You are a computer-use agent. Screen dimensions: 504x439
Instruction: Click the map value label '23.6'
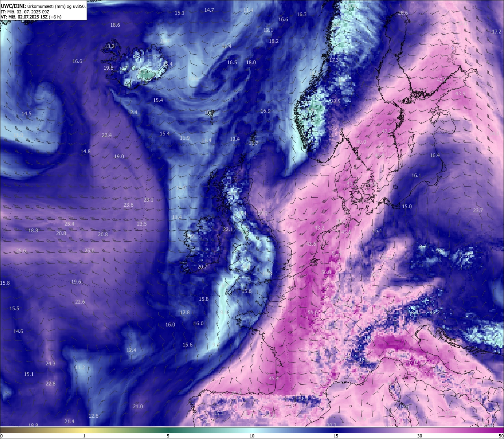(128, 205)
